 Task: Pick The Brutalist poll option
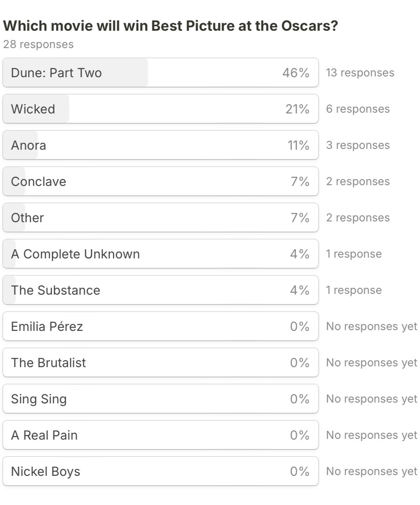coord(160,363)
